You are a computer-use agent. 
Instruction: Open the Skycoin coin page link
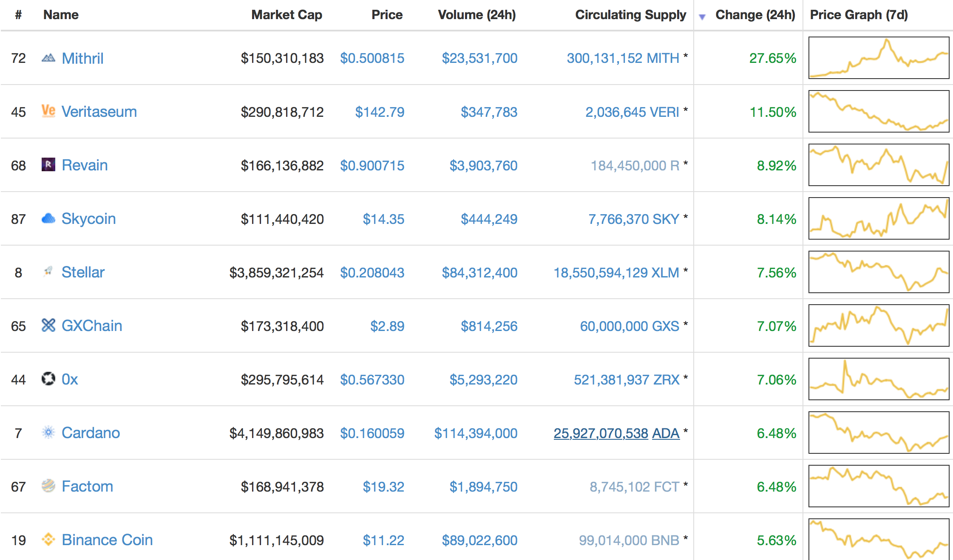(x=88, y=219)
